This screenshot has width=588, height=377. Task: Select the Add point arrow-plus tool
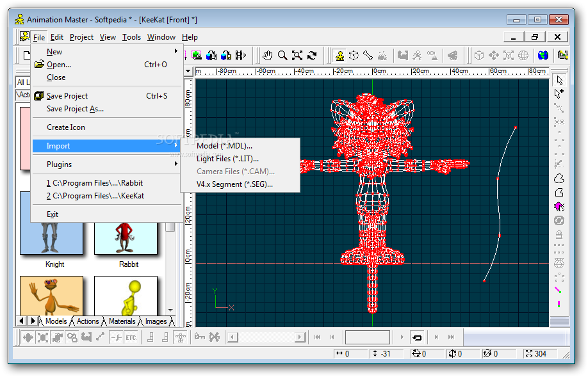(x=559, y=93)
